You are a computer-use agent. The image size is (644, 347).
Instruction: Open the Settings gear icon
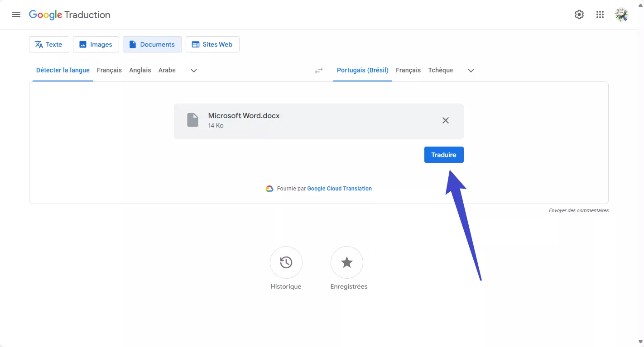pos(579,14)
